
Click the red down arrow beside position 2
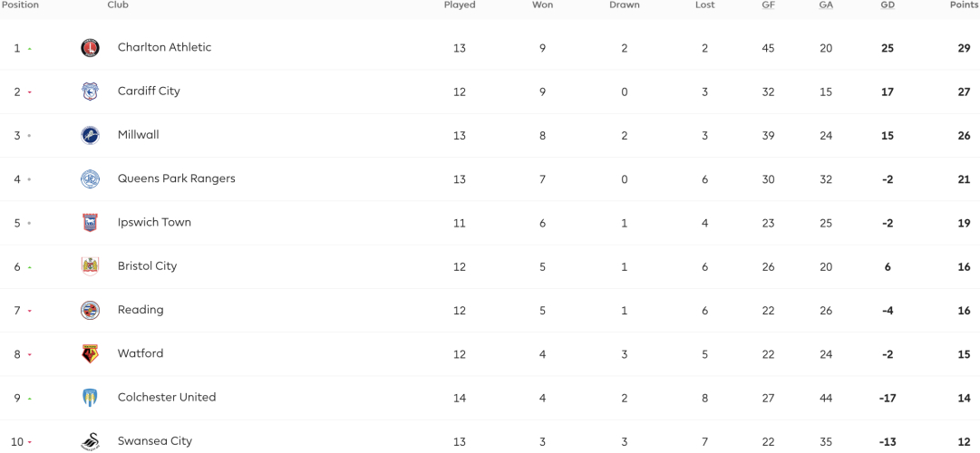point(29,92)
